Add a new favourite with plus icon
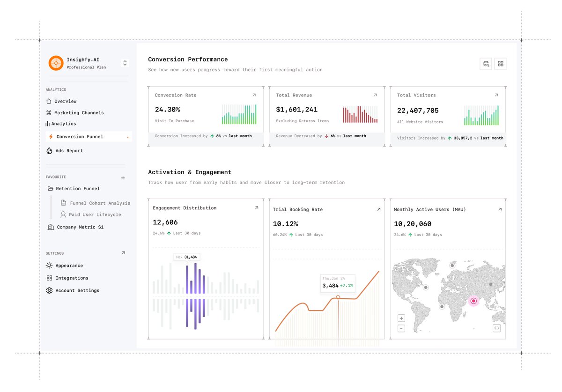The image size is (562, 392). [x=123, y=178]
